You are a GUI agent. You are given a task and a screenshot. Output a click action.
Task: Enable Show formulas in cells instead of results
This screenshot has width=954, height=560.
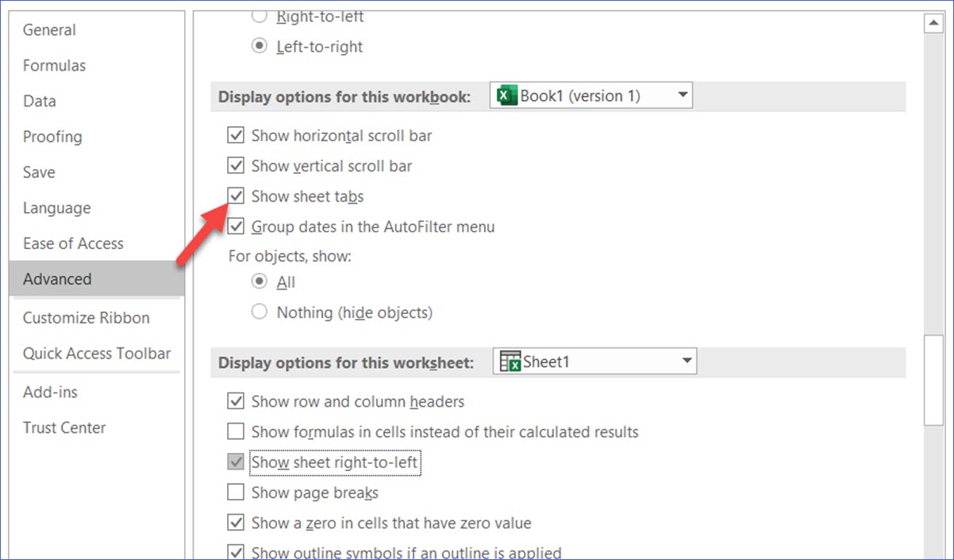coord(236,432)
